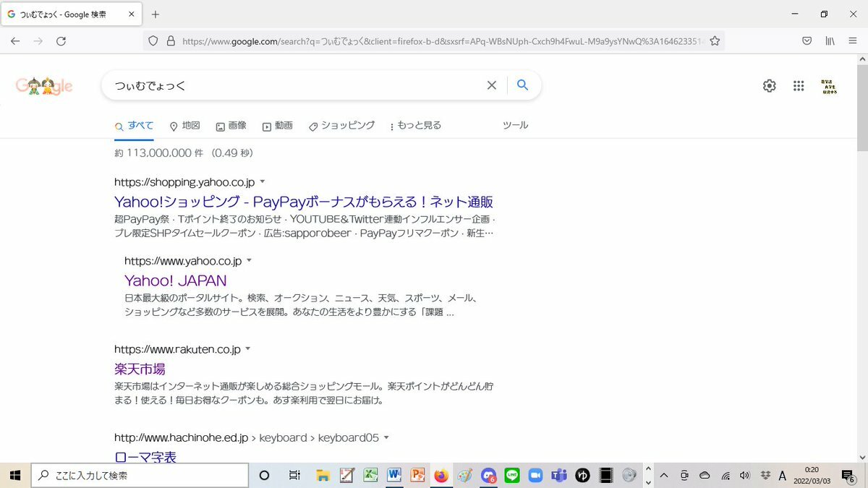Open PowerPoint from the taskbar
The height and width of the screenshot is (488, 868).
(417, 475)
